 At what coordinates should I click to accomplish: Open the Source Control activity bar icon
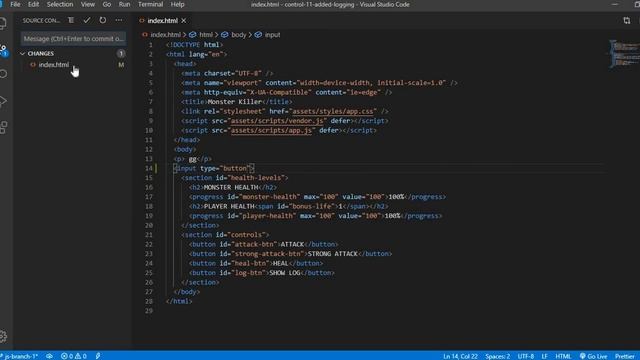pyautogui.click(x=3, y=51)
